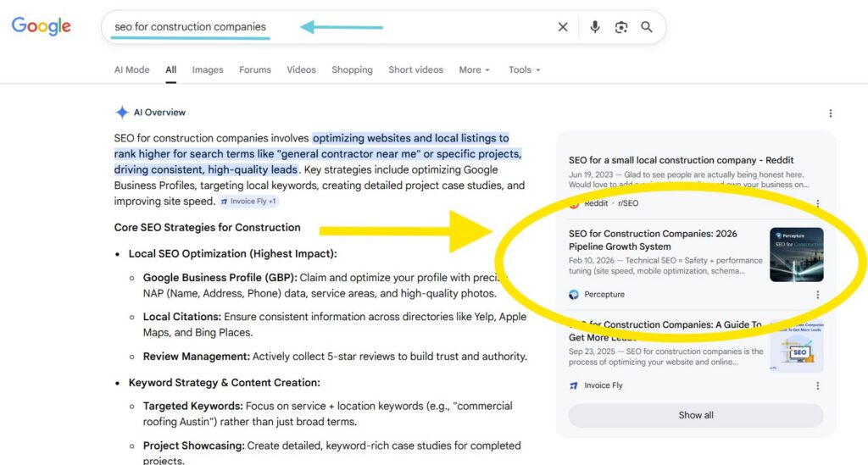Viewport: 868px width, 465px height.
Task: Switch to the Images tab
Action: pos(208,69)
